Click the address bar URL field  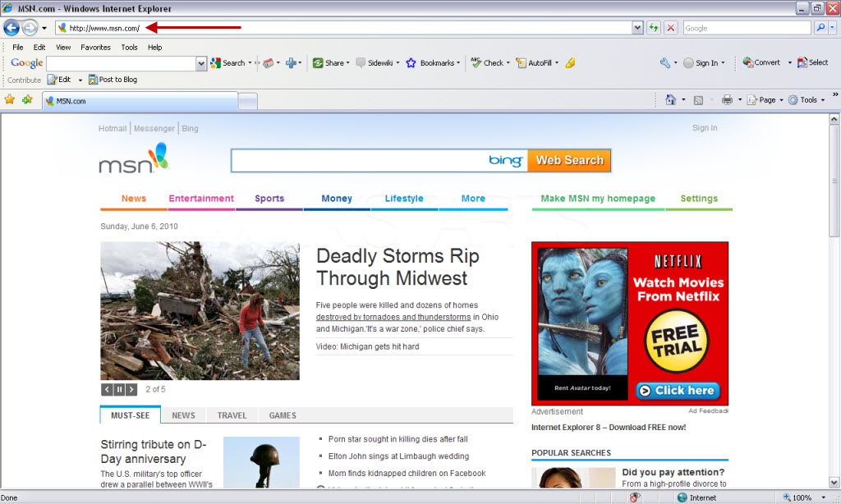(343, 28)
